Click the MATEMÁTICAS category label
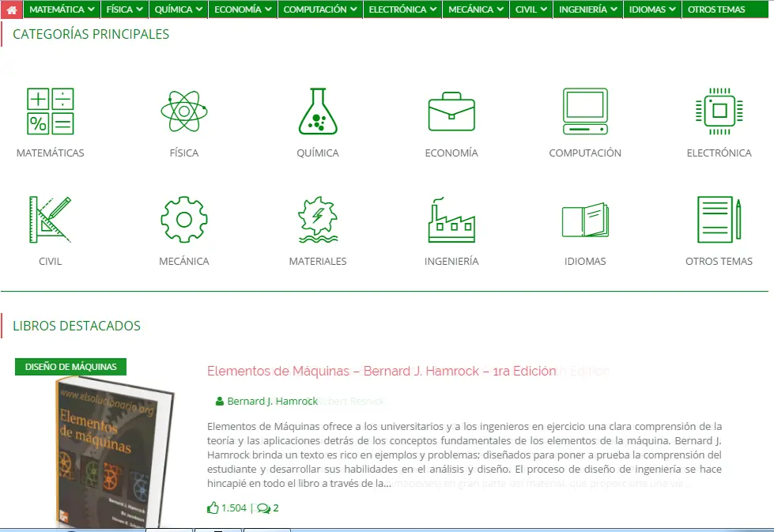The image size is (774, 532). (51, 153)
